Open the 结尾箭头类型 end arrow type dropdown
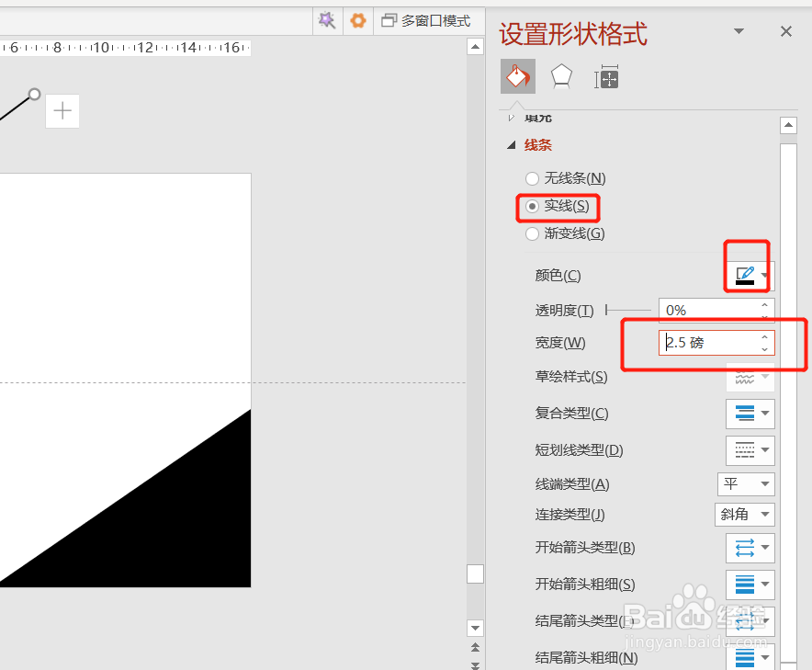The image size is (812, 670). [x=750, y=620]
